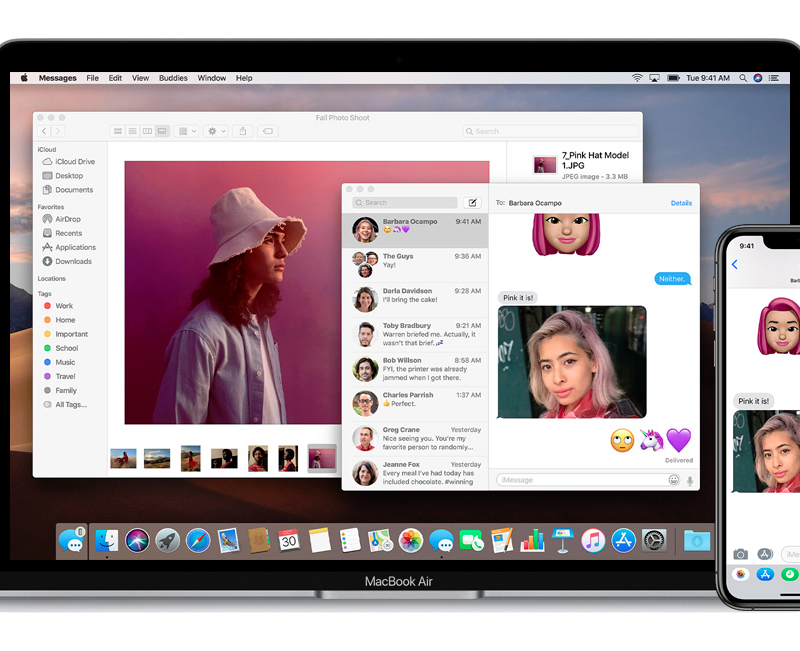Open the Messages menu in menu bar
Viewport: 800px width, 651px height.
point(58,78)
